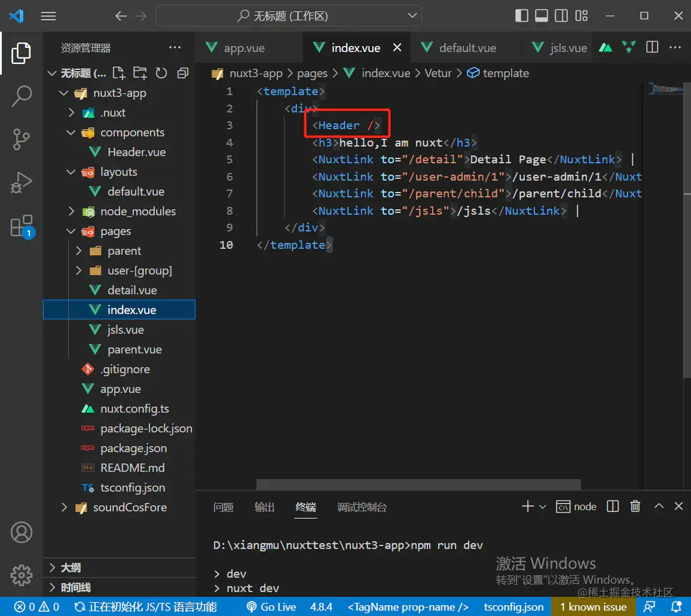Click the green Nuxt icon in editor toolbar
The image size is (691, 616).
[606, 48]
